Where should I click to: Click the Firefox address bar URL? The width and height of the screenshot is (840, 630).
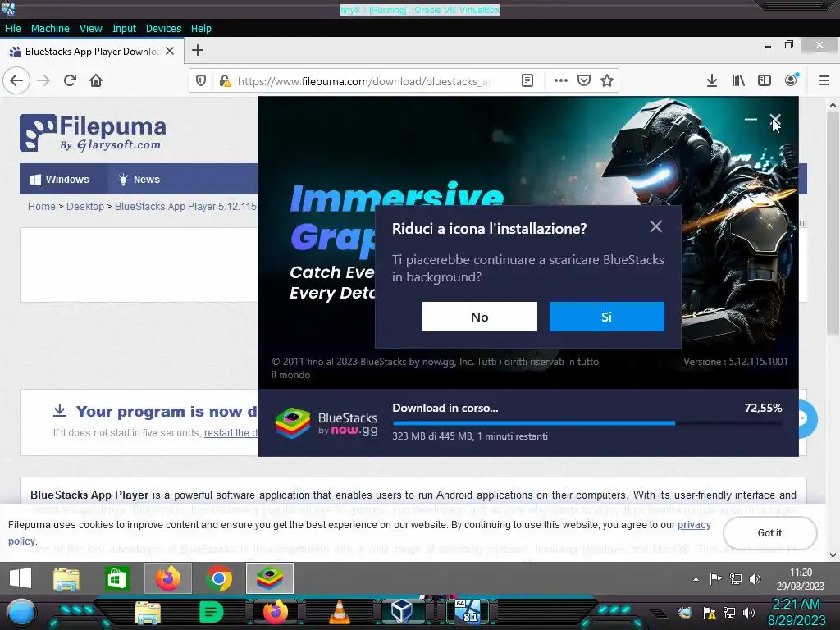tap(363, 81)
